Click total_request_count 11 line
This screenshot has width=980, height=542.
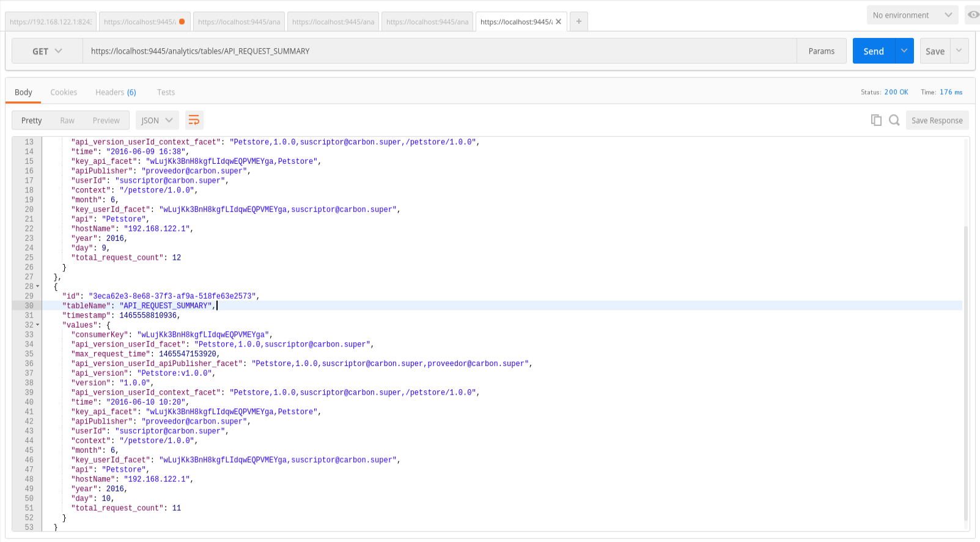coord(126,508)
